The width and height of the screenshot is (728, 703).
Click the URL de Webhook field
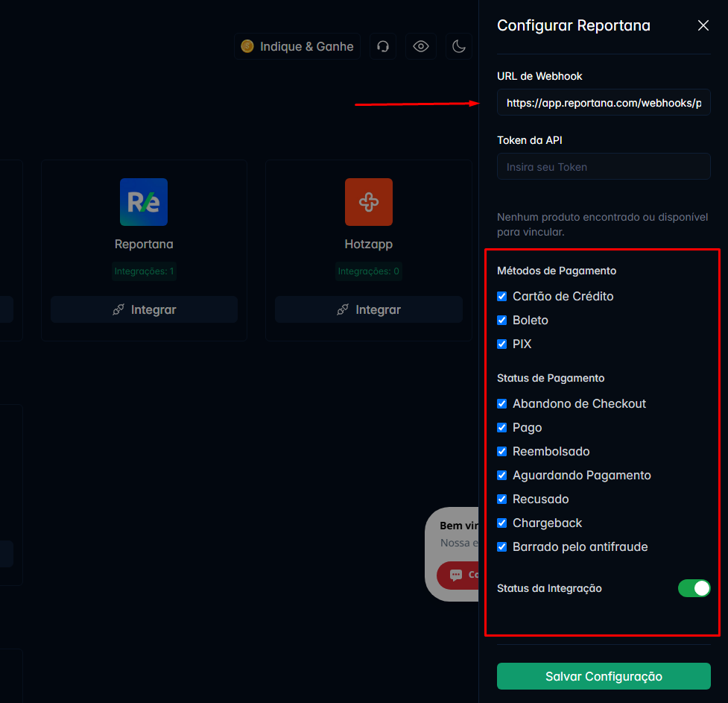(x=604, y=103)
